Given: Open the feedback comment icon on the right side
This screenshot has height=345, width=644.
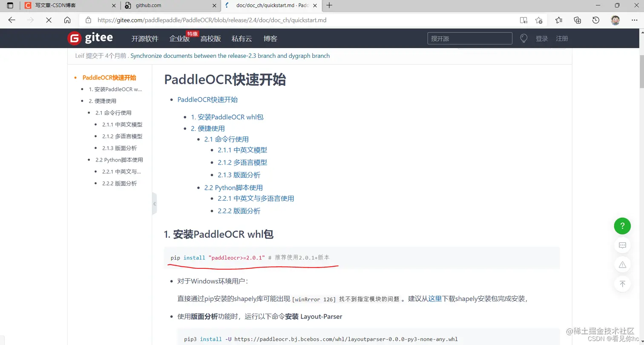Looking at the screenshot, I should coord(622,245).
